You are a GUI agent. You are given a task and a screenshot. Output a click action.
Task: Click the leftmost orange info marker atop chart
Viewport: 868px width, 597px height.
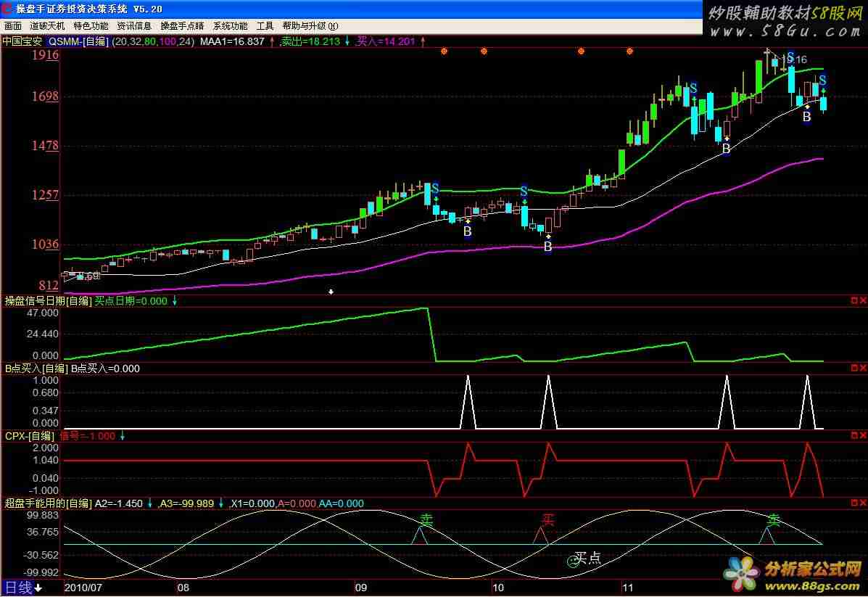[x=444, y=52]
